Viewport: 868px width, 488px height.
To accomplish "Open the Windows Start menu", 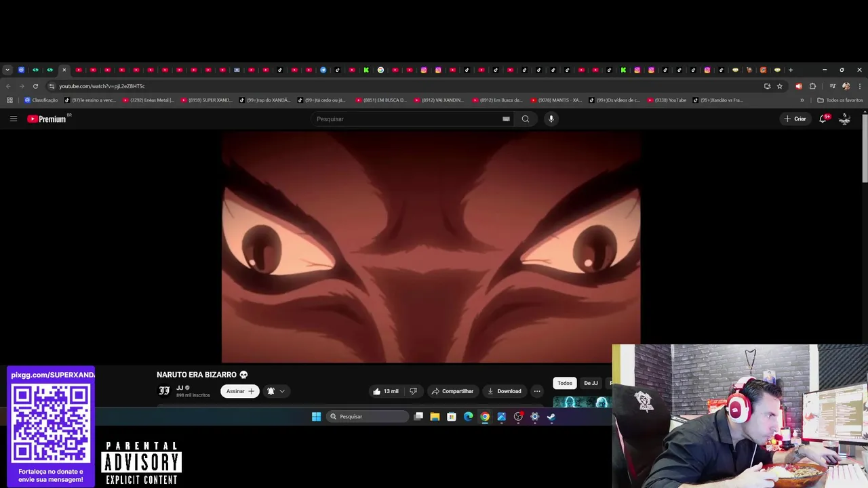I will pos(316,417).
